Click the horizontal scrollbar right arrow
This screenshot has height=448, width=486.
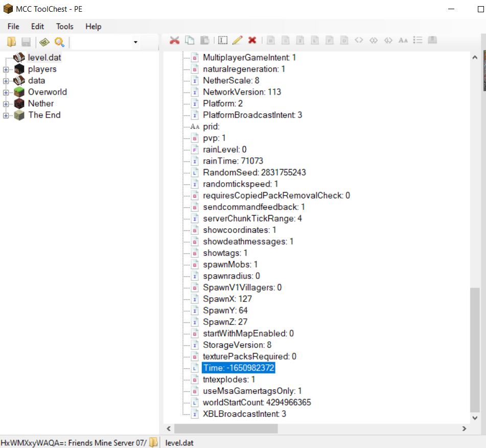(x=464, y=429)
